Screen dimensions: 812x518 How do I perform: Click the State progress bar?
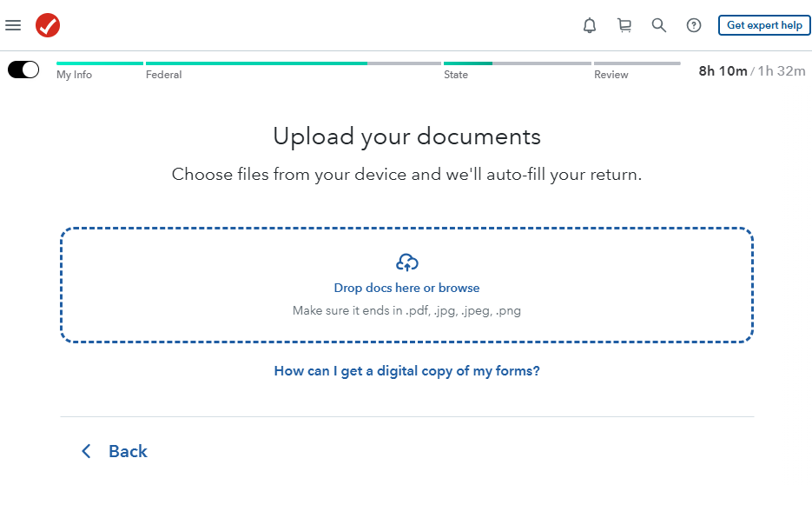point(517,63)
